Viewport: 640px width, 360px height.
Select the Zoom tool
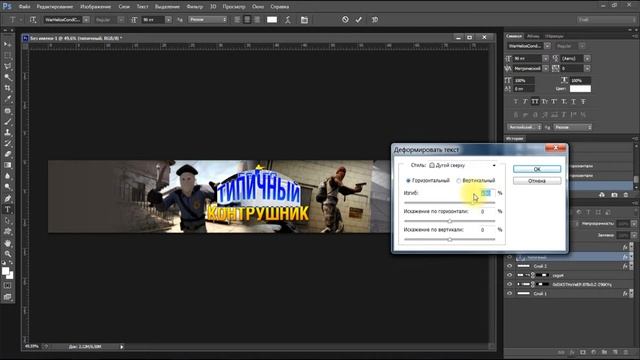pyautogui.click(x=7, y=254)
